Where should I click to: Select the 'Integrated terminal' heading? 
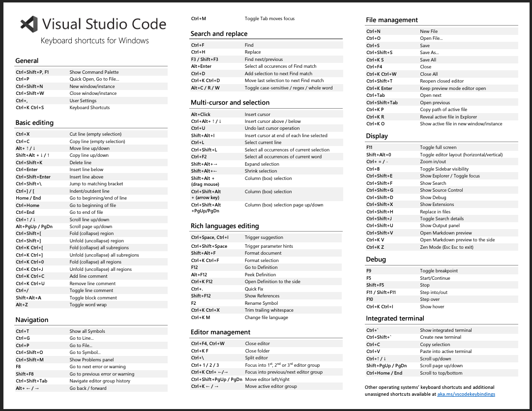395,319
